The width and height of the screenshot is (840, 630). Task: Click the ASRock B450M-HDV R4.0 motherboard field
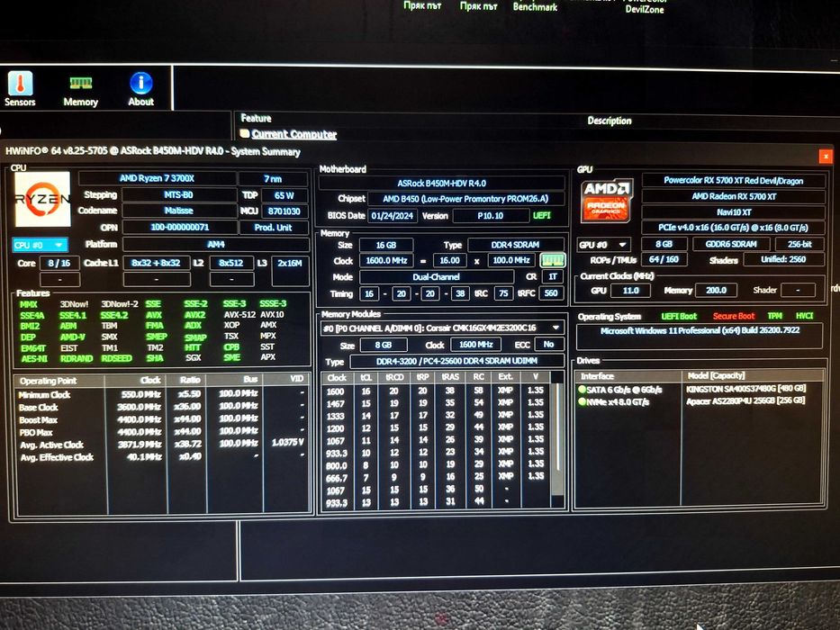(441, 184)
